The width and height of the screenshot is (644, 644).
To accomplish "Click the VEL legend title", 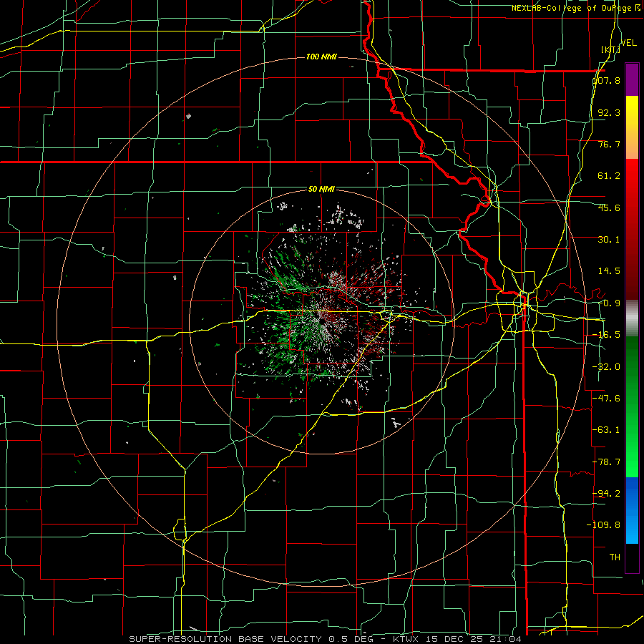I will point(628,43).
